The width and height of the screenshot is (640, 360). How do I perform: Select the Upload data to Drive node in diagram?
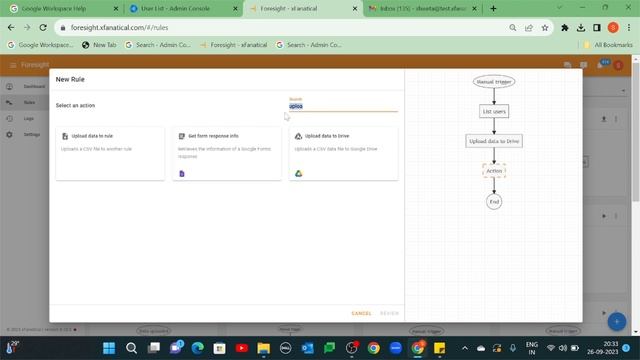tap(494, 141)
